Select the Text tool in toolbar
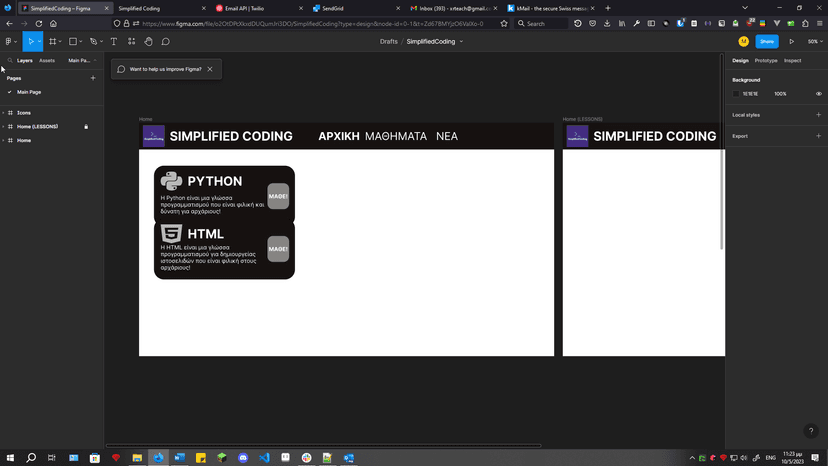The height and width of the screenshot is (466, 828). [x=113, y=42]
